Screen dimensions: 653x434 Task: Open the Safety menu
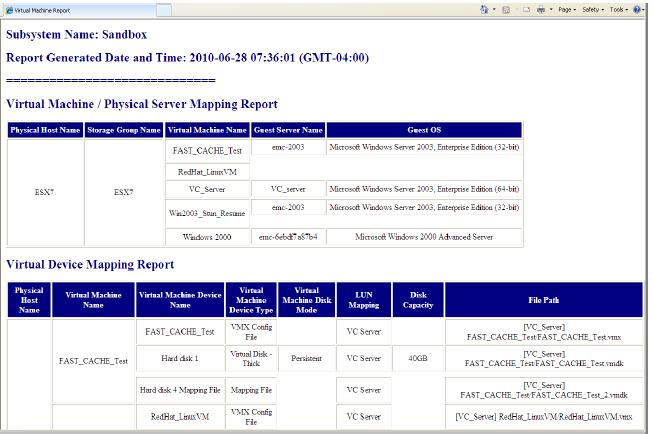coord(593,10)
